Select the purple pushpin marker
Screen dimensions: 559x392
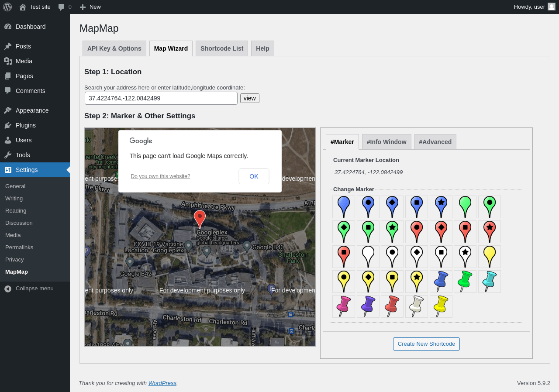(368, 306)
